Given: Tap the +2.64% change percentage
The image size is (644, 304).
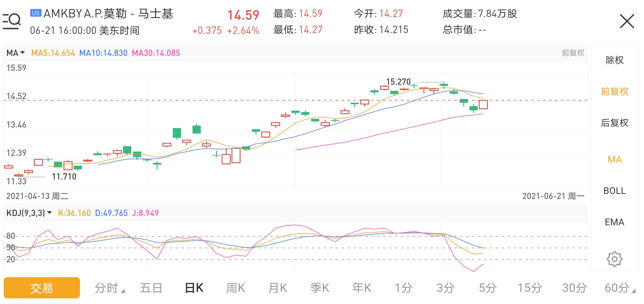Looking at the screenshot, I should point(243,30).
